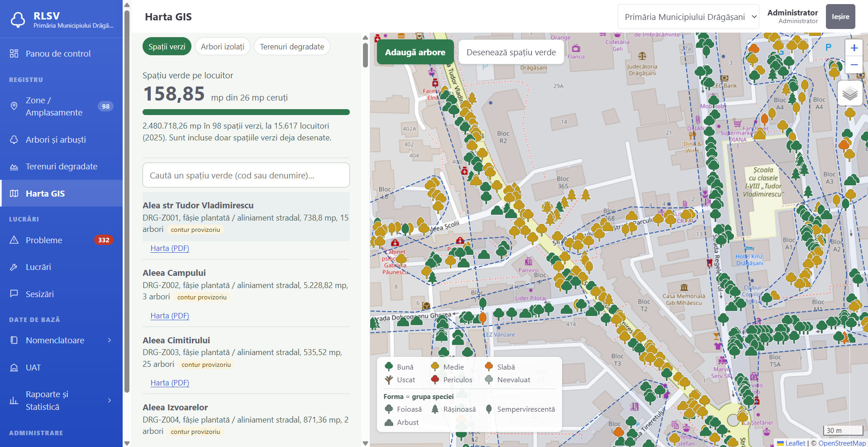Zoom in on the map

coord(854,48)
